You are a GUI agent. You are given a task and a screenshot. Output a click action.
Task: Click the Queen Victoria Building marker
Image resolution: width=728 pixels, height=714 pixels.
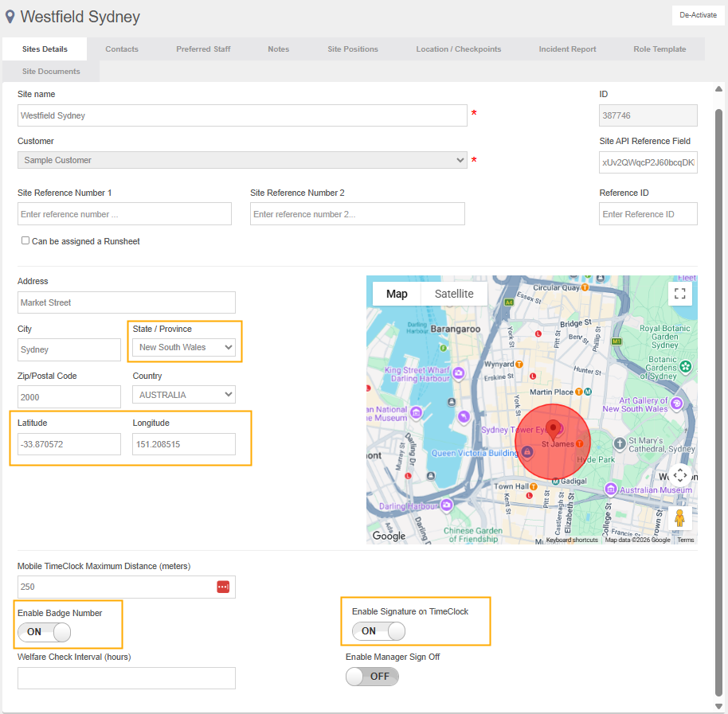(x=527, y=451)
